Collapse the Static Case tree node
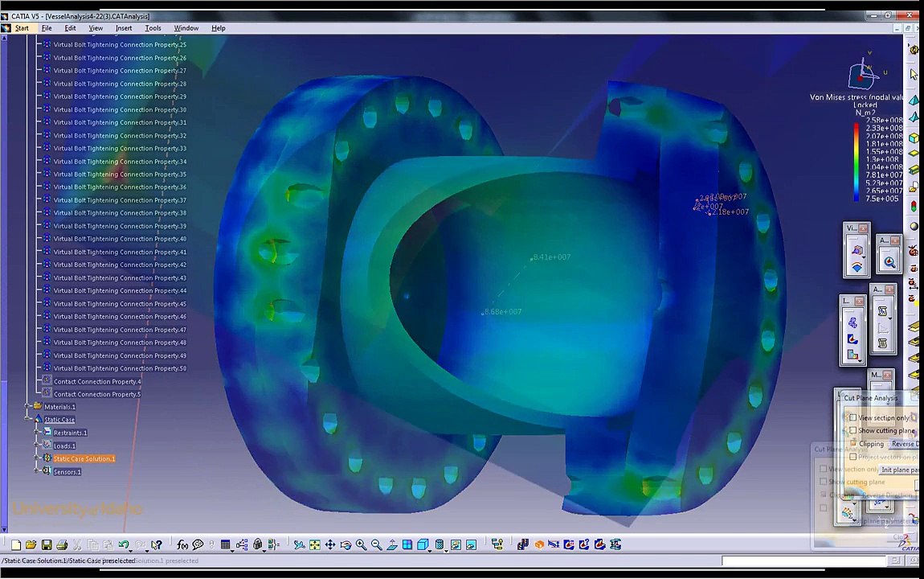This screenshot has height=579, width=924. 27,419
